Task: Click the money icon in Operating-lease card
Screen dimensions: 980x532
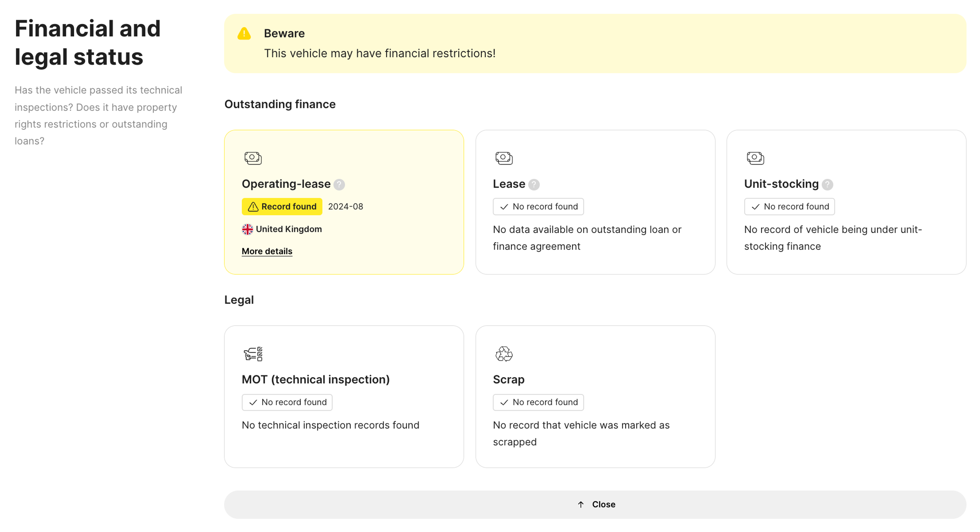Action: pyautogui.click(x=253, y=158)
